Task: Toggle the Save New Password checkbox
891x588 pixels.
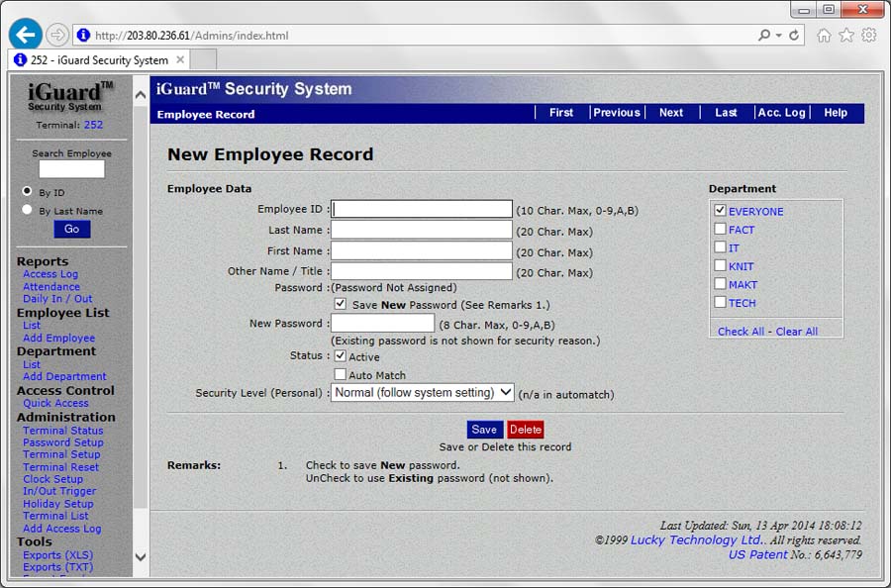Action: (x=340, y=304)
